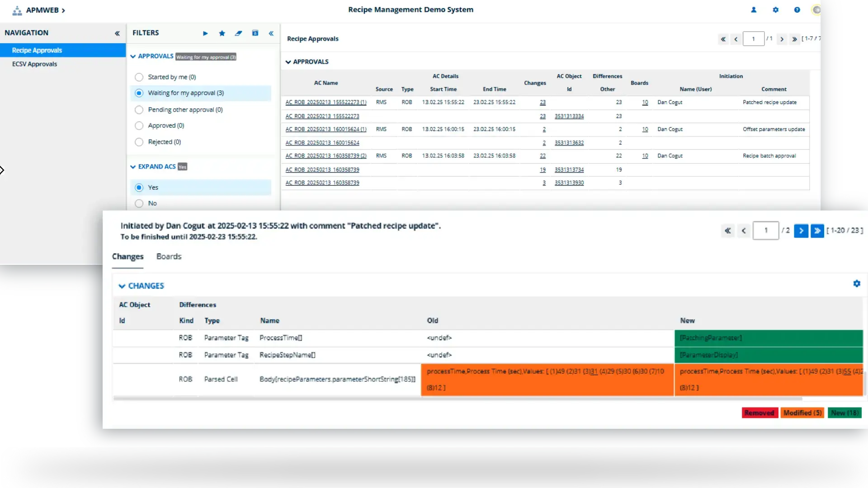Go to next page in Recipe Approvals
This screenshot has height=488, width=868.
(x=782, y=39)
